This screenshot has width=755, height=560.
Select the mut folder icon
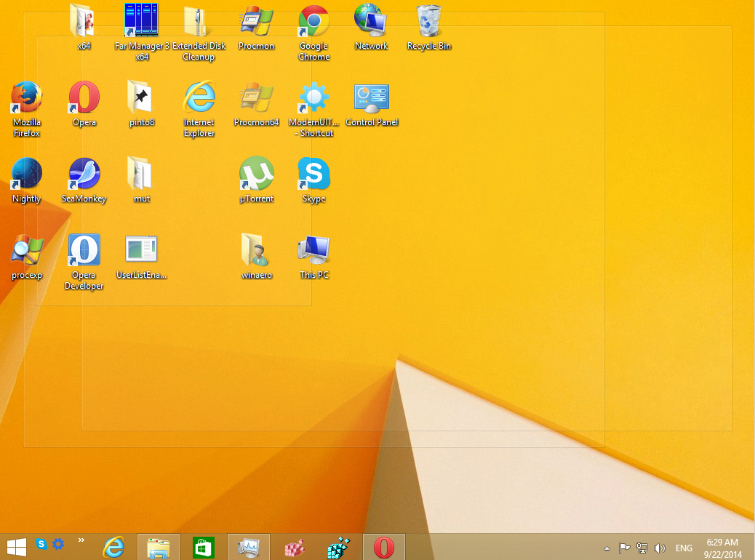pos(142,180)
